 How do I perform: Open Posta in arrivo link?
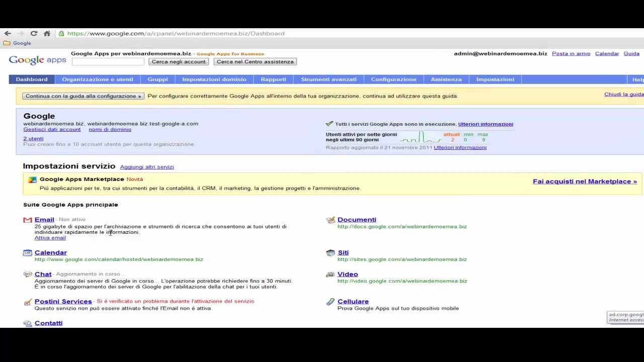tap(571, 53)
